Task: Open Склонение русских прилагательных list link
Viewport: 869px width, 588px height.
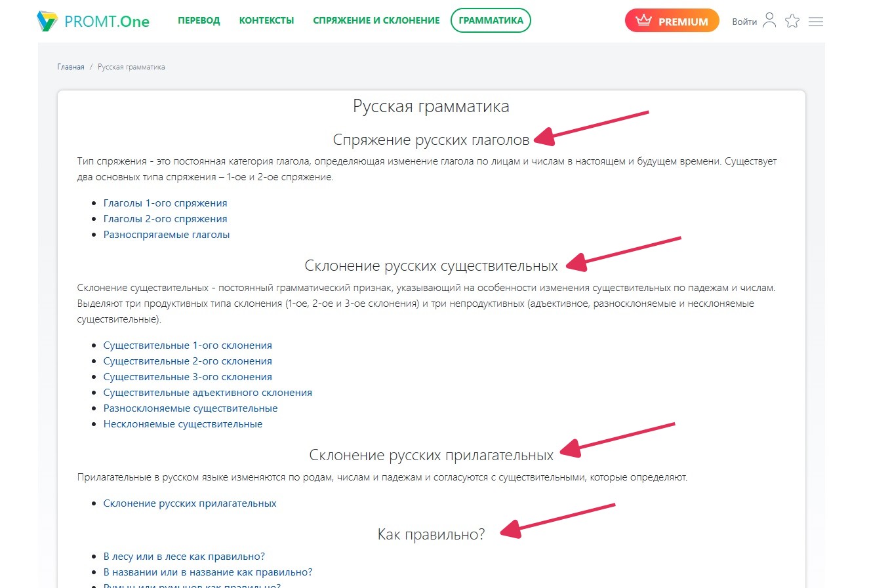Action: pyautogui.click(x=190, y=503)
